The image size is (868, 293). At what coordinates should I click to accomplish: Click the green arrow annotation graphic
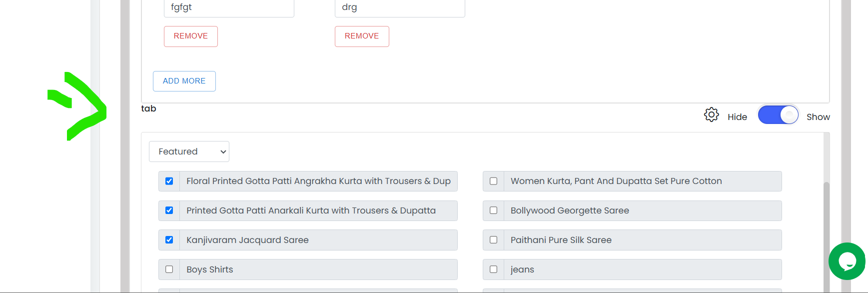point(77,106)
